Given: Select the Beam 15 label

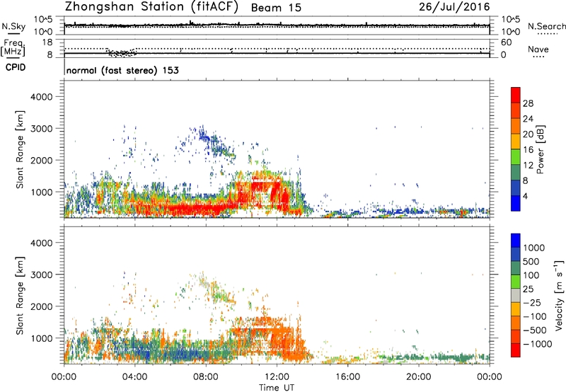Looking at the screenshot, I should [x=276, y=8].
